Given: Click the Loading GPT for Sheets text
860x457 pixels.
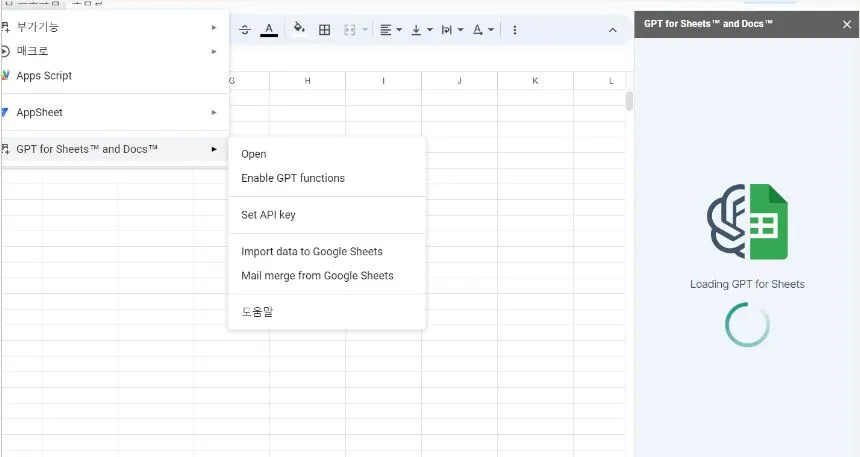Looking at the screenshot, I should pyautogui.click(x=748, y=284).
